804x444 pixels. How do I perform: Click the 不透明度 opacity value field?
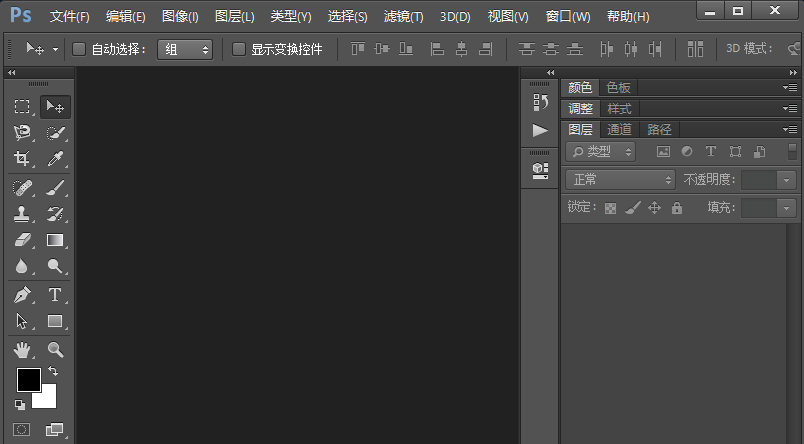(759, 180)
